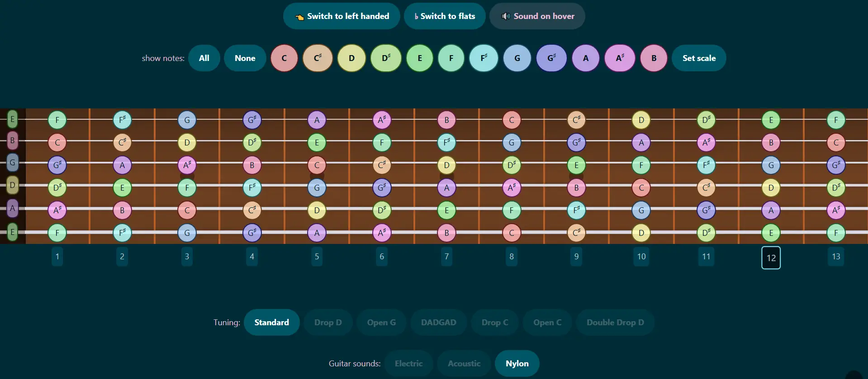Viewport: 868px width, 379px height.
Task: Toggle the F♯ note color filter
Action: (484, 58)
